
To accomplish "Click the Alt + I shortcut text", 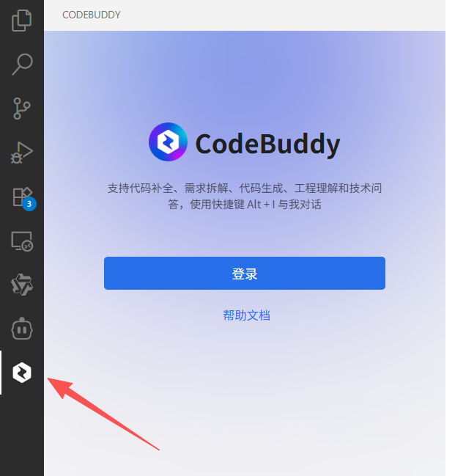I will (x=261, y=205).
